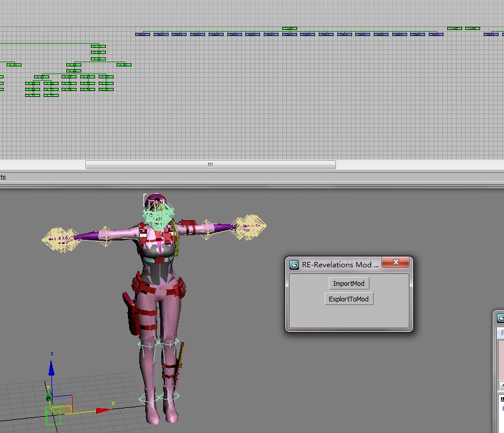Select the green wireframe head helper on the character
The height and width of the screenshot is (433, 504).
pyautogui.click(x=158, y=215)
